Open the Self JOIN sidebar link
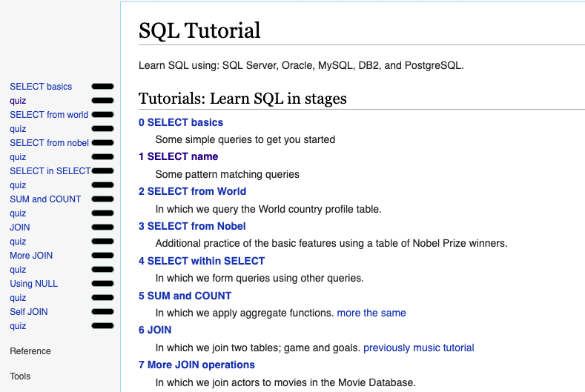585x392 pixels. click(x=29, y=312)
